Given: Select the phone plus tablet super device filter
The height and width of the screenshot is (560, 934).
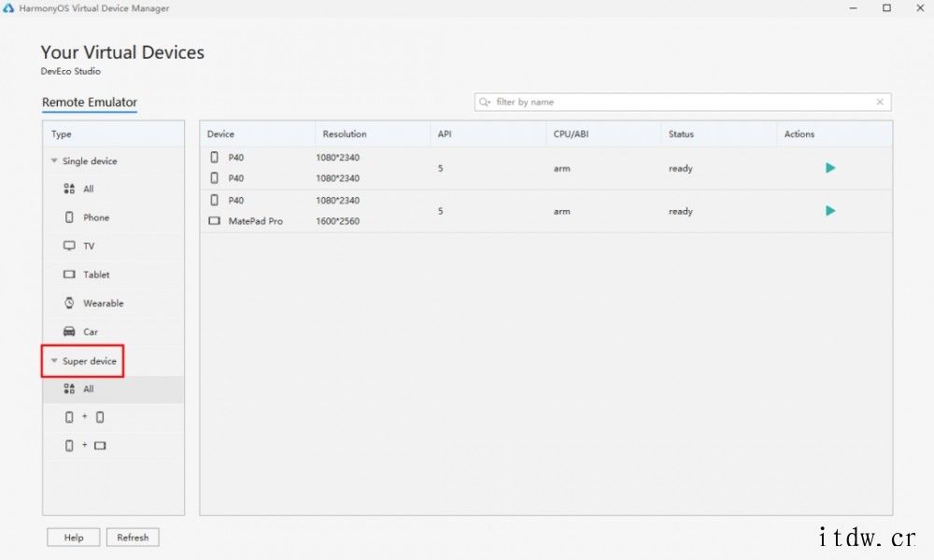Looking at the screenshot, I should pyautogui.click(x=113, y=446).
